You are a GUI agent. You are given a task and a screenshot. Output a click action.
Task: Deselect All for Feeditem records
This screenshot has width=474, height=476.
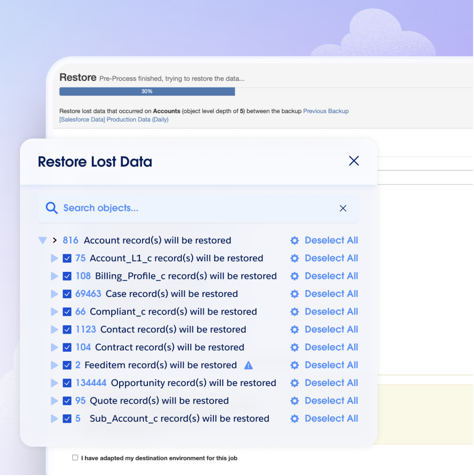click(x=331, y=365)
